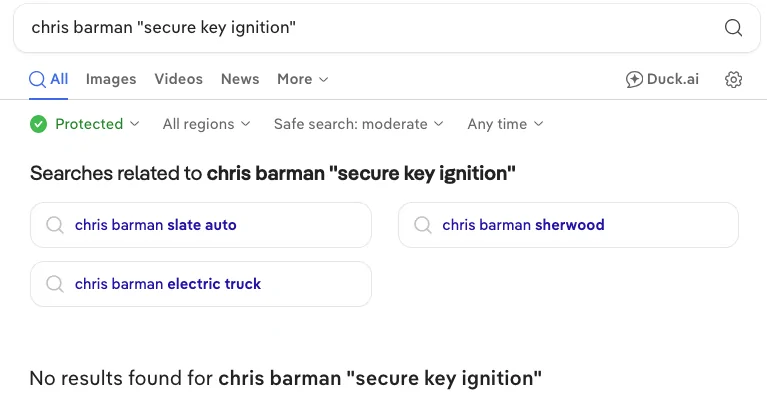The image size is (767, 409).
Task: Switch to the Videos tab
Action: (178, 79)
